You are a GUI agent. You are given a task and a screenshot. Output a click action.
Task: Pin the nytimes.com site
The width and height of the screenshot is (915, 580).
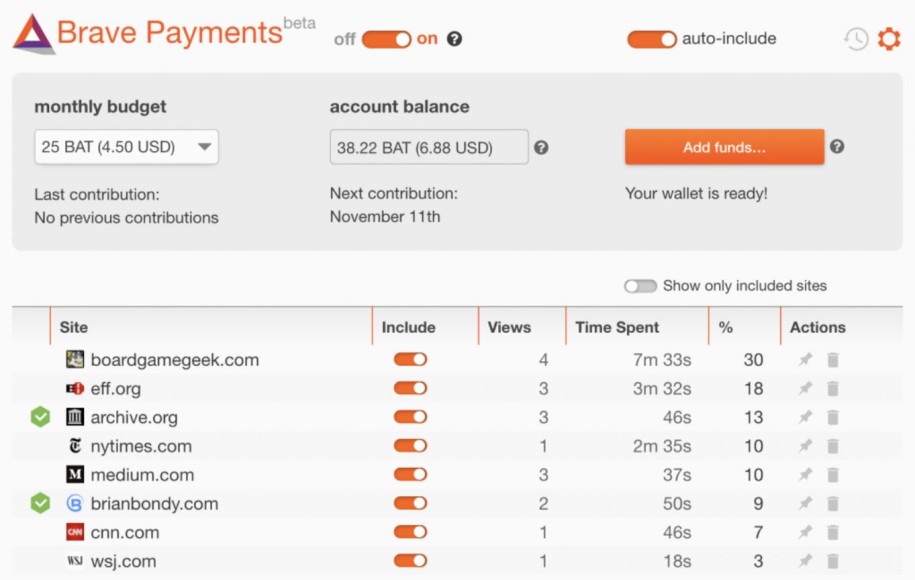[805, 446]
